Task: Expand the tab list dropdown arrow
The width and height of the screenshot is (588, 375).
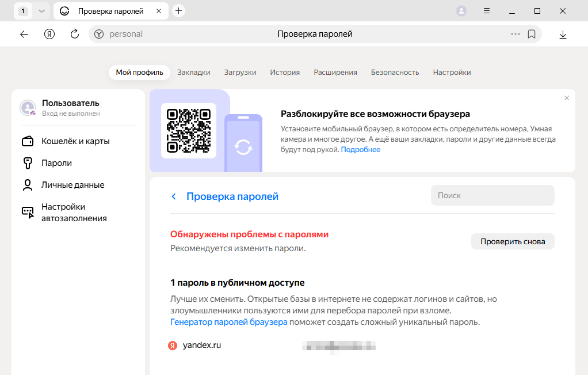Action: 41,11
